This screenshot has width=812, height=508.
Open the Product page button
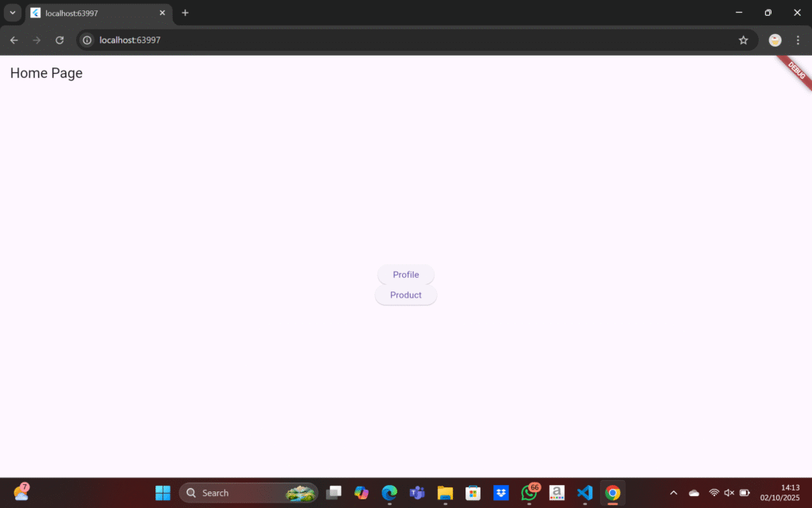coord(405,295)
